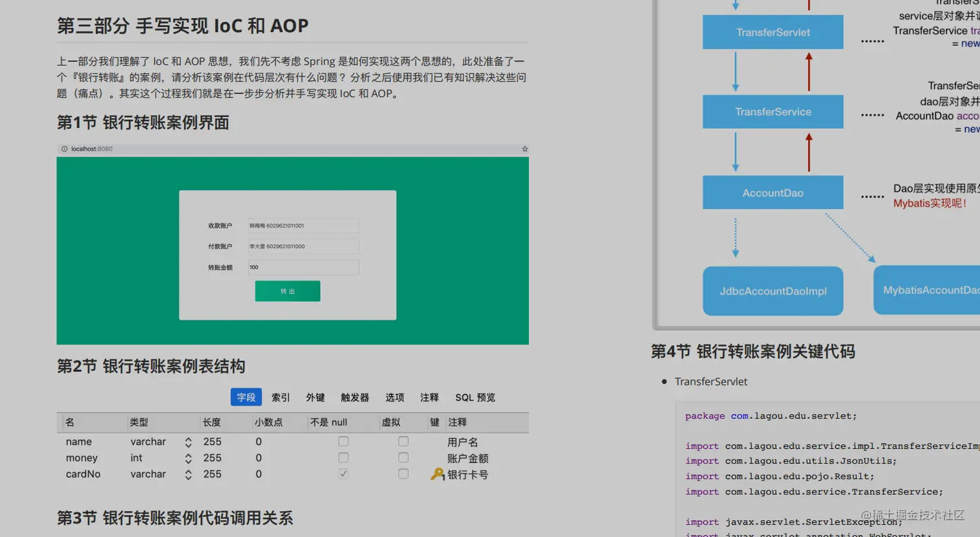Click the 付款账户 input field

tap(303, 246)
